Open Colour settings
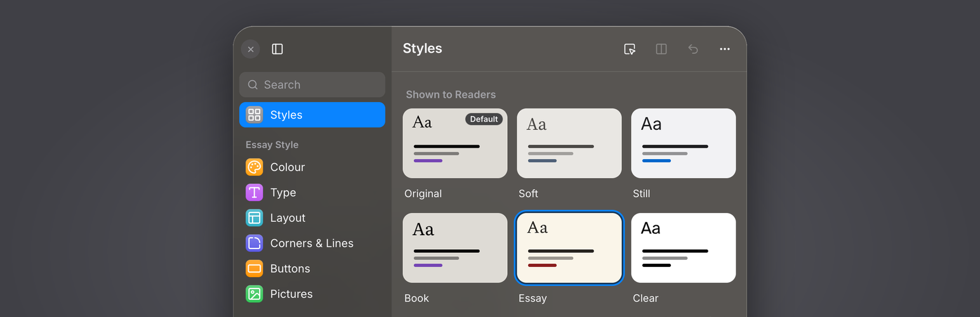 coord(312,167)
